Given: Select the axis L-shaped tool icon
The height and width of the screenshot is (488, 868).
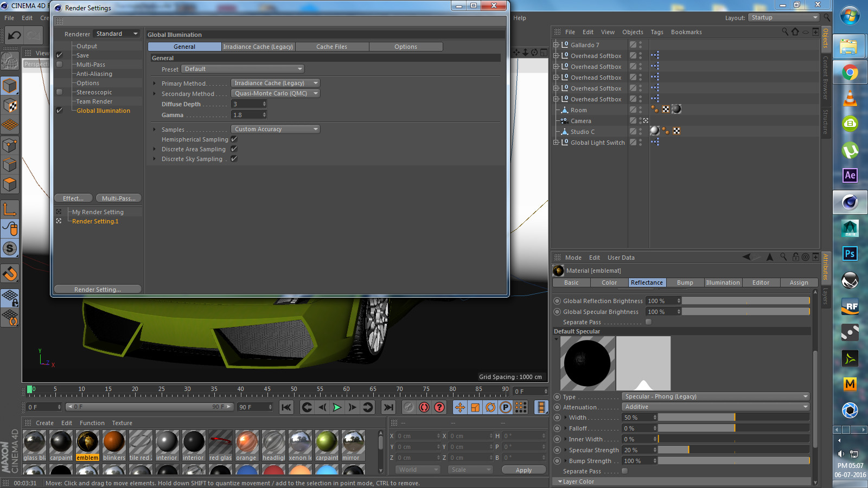Looking at the screenshot, I should (x=10, y=209).
